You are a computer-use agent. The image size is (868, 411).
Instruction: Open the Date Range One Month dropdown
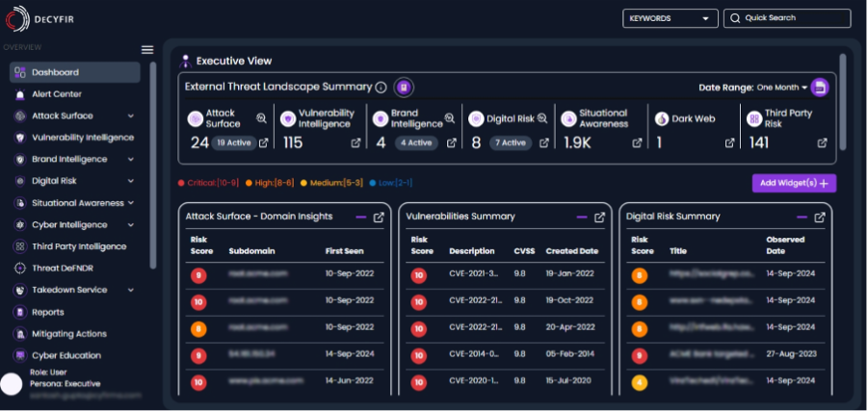(781, 88)
